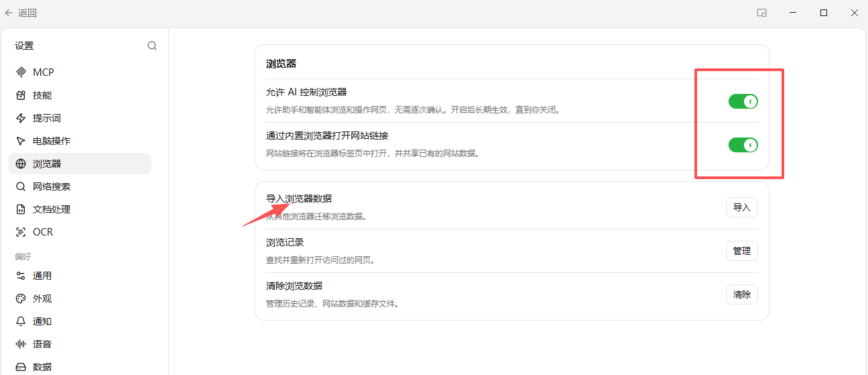
Task: Select 语音 preferences
Action: pyautogui.click(x=80, y=344)
